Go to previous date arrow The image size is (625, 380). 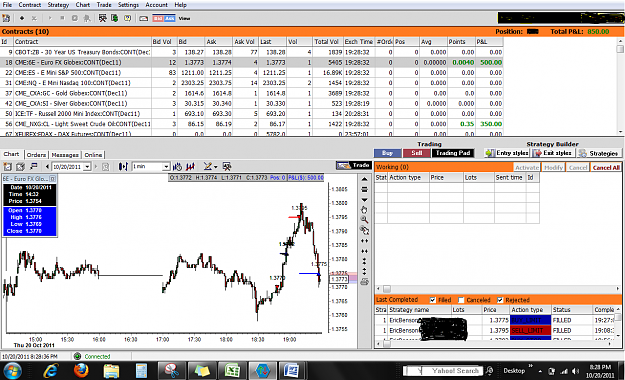tap(47, 167)
